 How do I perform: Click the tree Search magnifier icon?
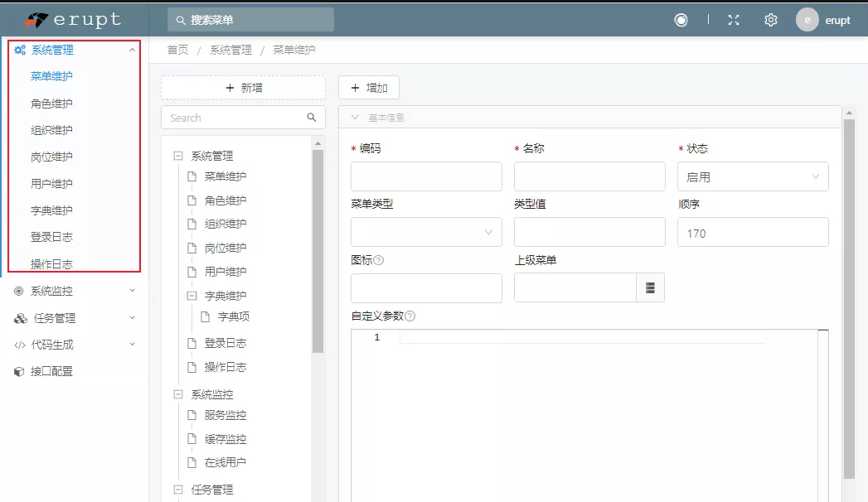click(x=312, y=117)
